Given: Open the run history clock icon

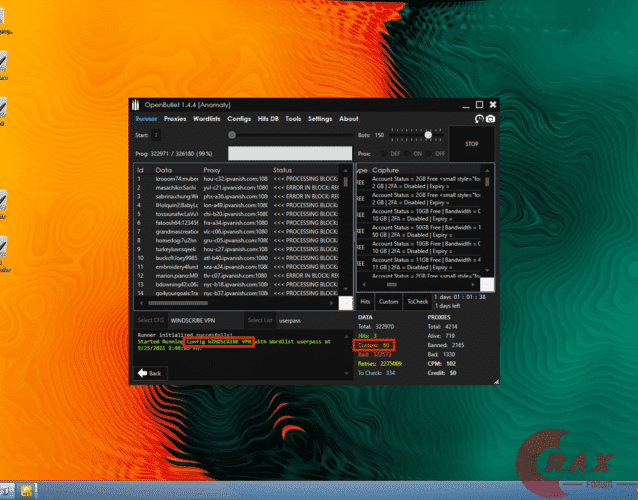Looking at the screenshot, I should click(479, 119).
